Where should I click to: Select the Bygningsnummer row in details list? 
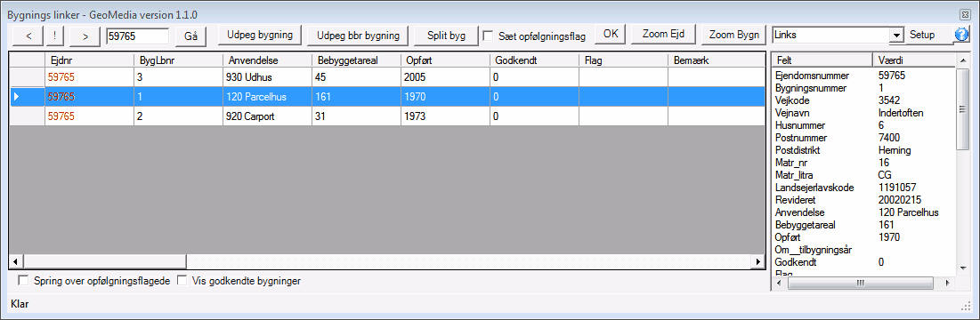tap(864, 88)
